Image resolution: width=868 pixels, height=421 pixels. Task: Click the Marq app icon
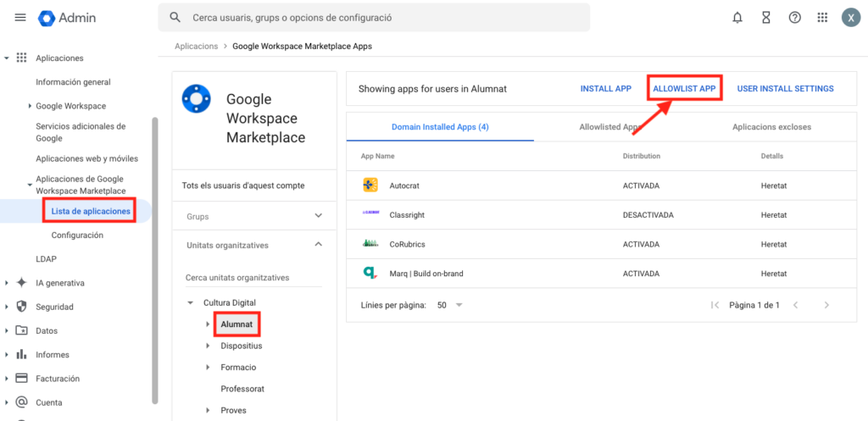click(370, 274)
